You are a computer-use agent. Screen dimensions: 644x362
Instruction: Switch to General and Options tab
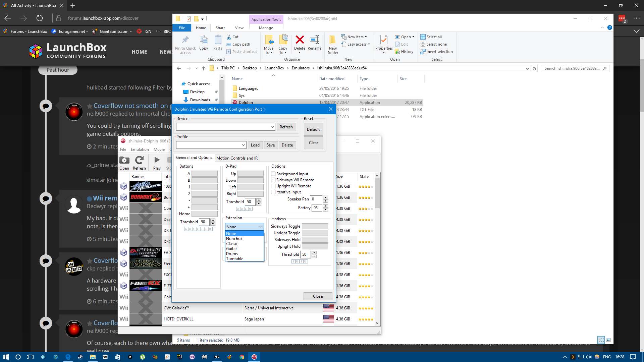click(x=194, y=158)
